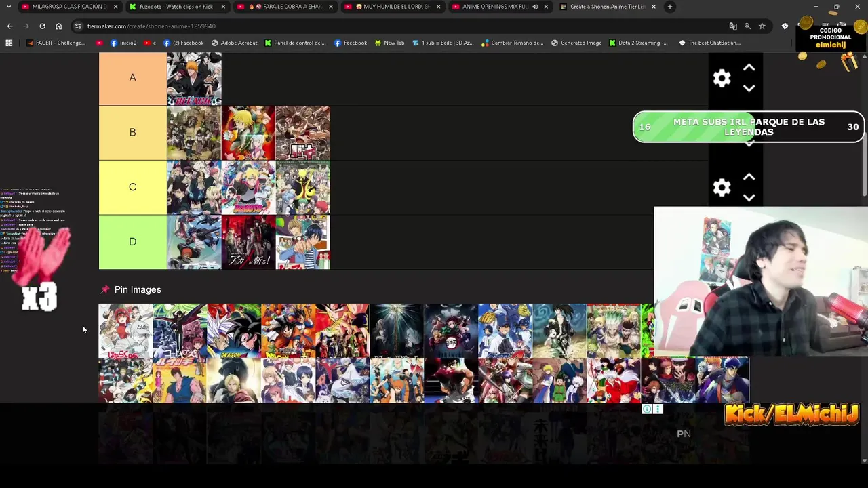Open Adobe Acrobat bookmark
Viewport: 868px width, 488px height.
[234, 43]
